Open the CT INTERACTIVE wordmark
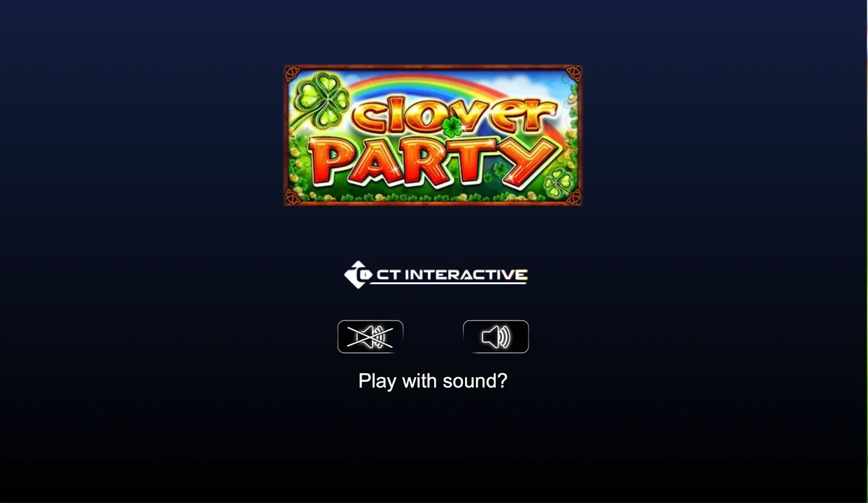 coord(451,275)
